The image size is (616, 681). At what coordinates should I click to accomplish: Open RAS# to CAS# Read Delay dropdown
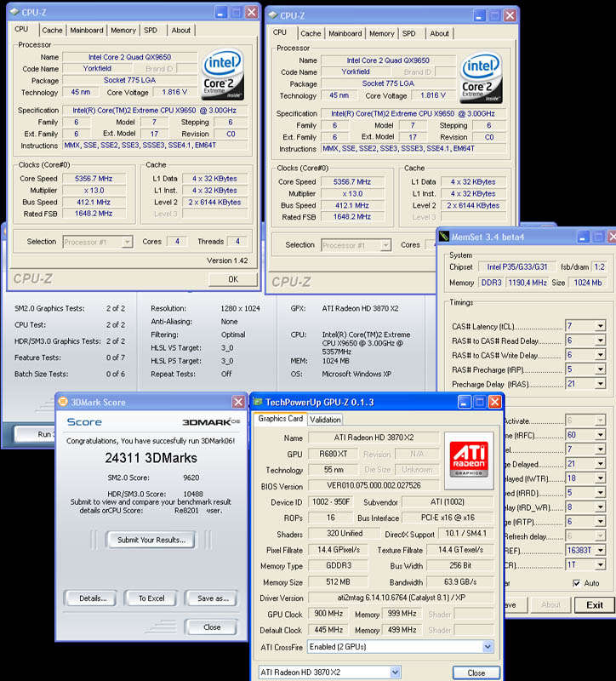pos(601,340)
